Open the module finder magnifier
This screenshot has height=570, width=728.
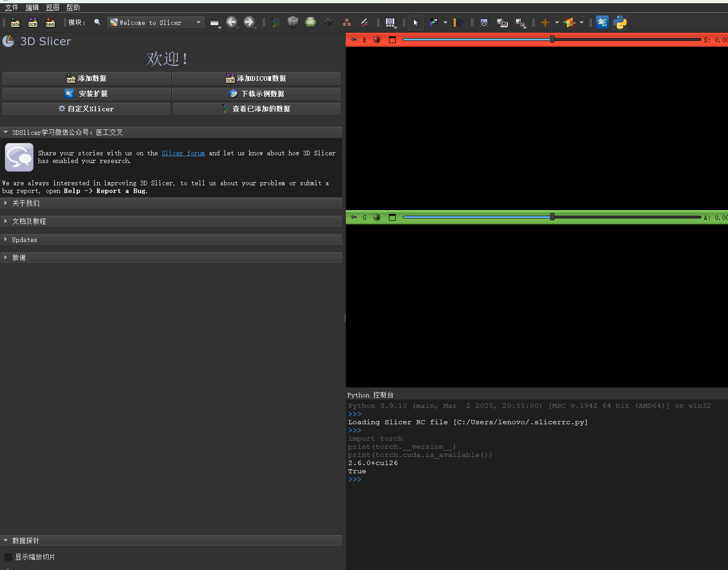(97, 22)
